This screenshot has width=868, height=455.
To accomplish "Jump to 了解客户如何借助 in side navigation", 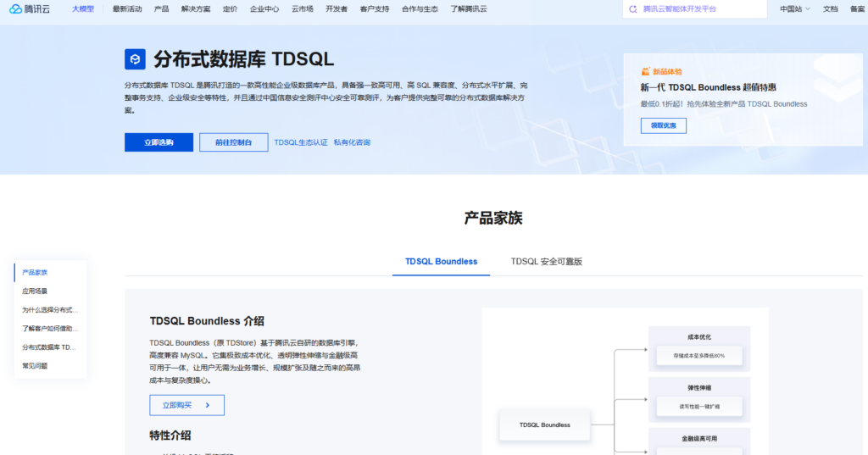I will pos(50,328).
